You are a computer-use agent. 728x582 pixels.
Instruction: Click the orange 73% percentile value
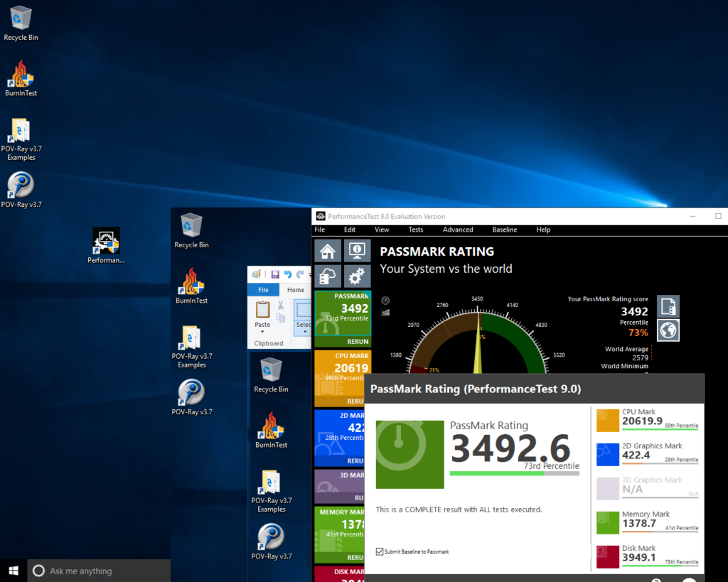click(638, 333)
